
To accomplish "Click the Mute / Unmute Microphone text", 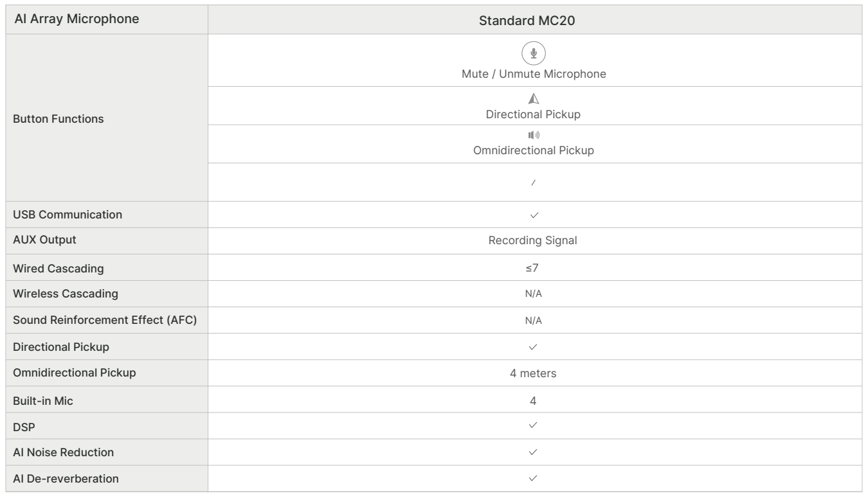I will coord(534,74).
